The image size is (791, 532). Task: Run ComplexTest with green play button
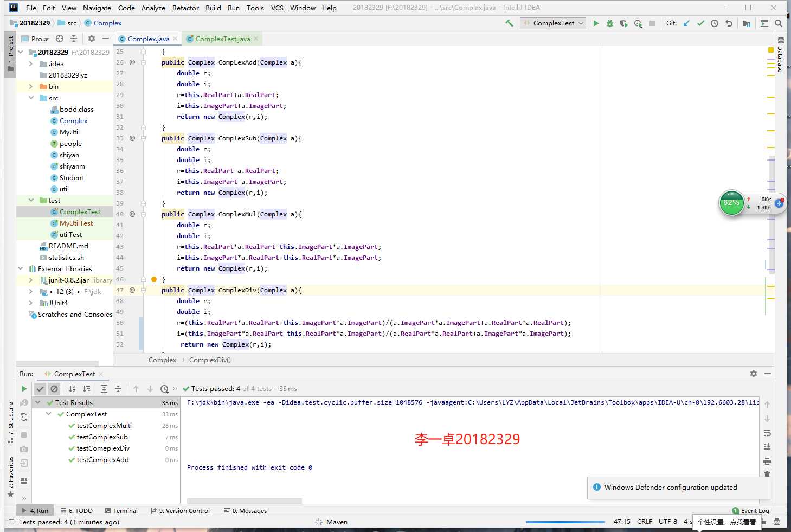point(596,23)
